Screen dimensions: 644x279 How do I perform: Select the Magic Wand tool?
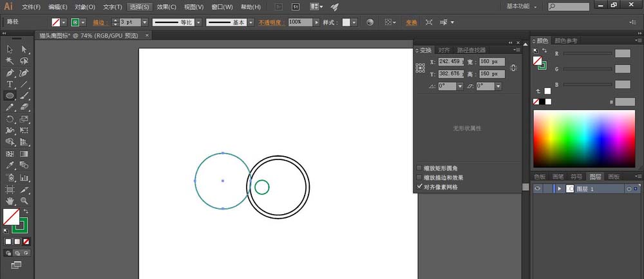click(10, 61)
